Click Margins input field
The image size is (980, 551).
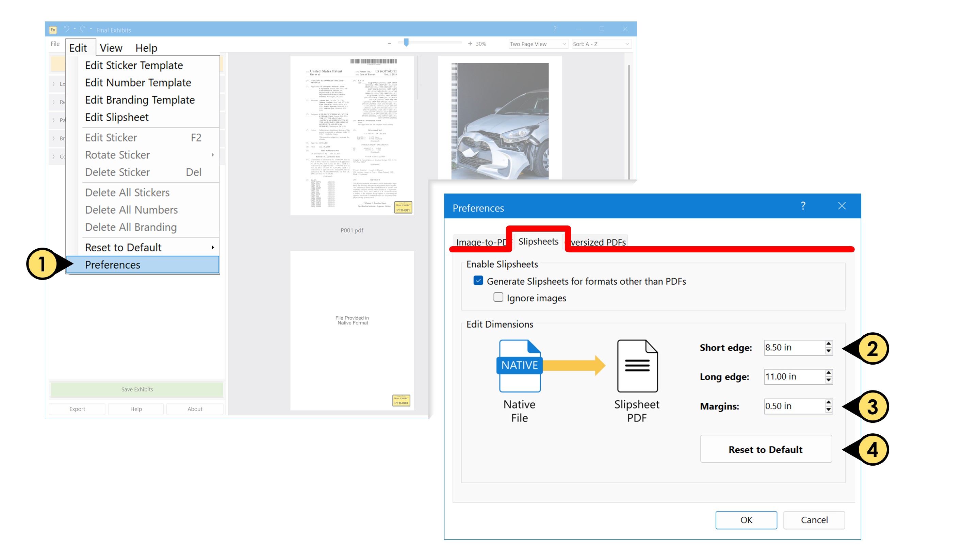click(x=794, y=406)
